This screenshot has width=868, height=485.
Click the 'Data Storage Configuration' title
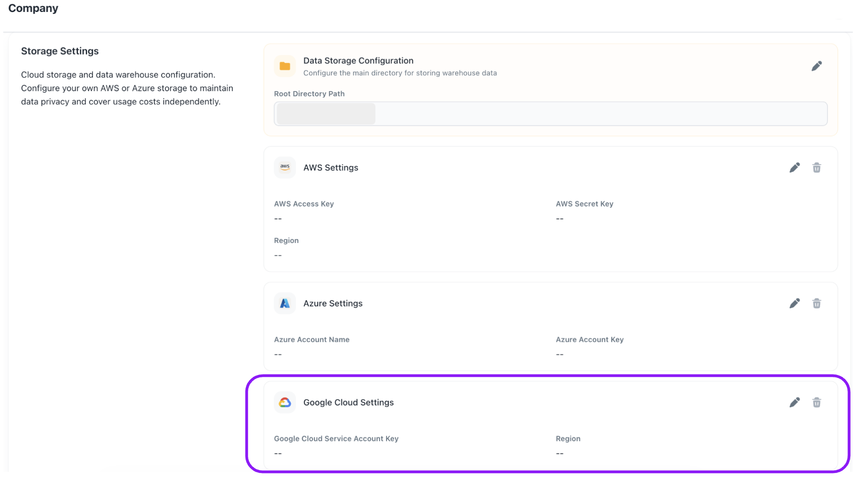[x=358, y=61]
